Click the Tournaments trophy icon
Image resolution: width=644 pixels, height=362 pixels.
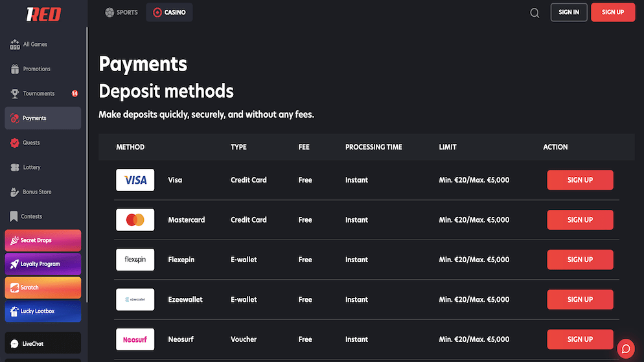[15, 94]
